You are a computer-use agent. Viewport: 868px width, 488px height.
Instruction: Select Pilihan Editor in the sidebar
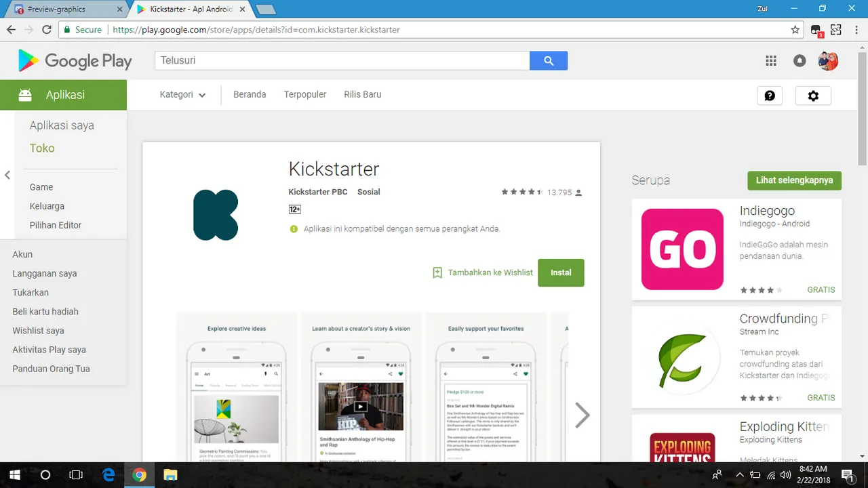point(56,225)
